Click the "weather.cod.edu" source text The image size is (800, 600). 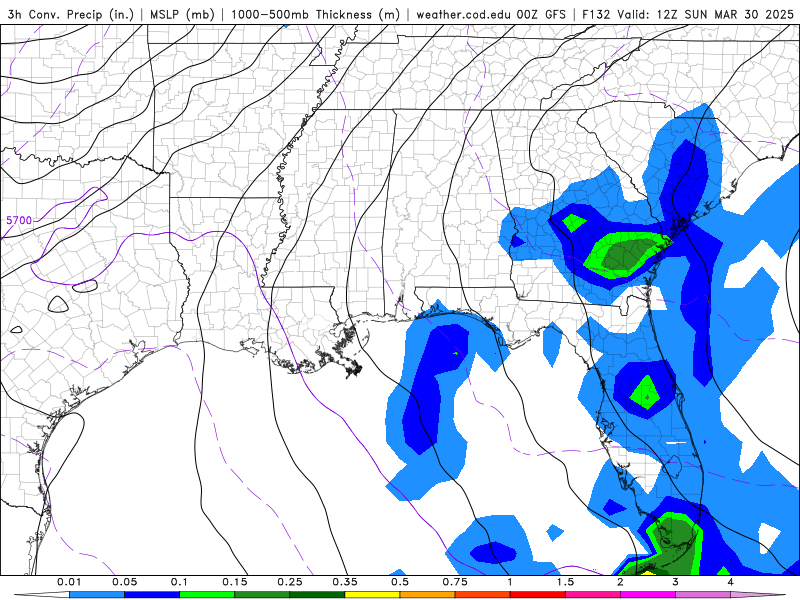pos(463,15)
